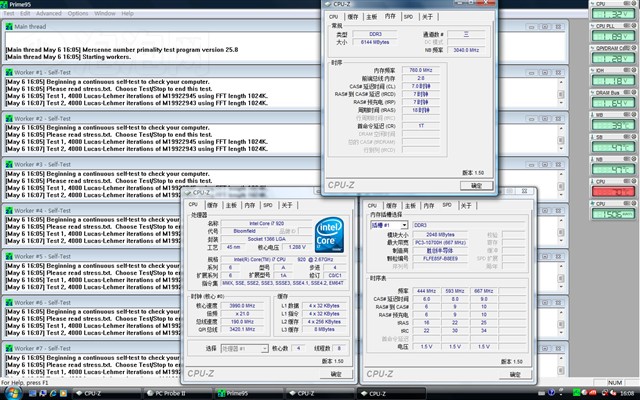The width and height of the screenshot is (640, 400).
Task: Open 内存 tab in the SPD CPU-Z window
Action: (429, 205)
